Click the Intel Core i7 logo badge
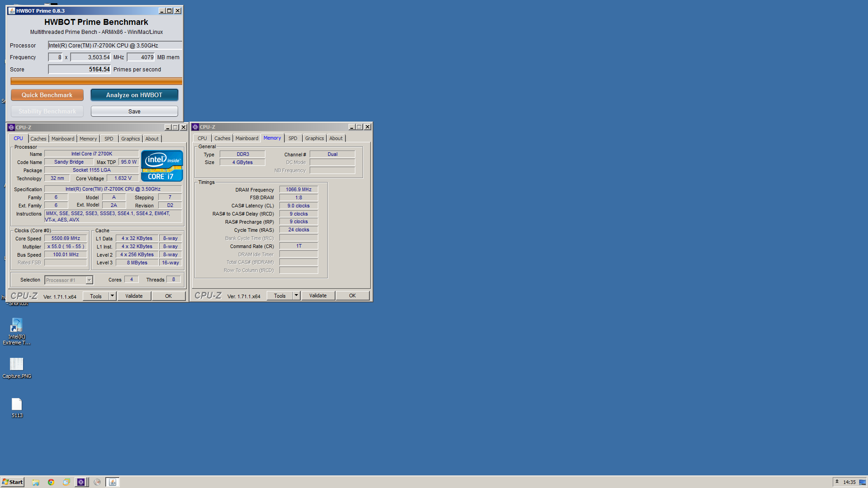 pos(162,166)
